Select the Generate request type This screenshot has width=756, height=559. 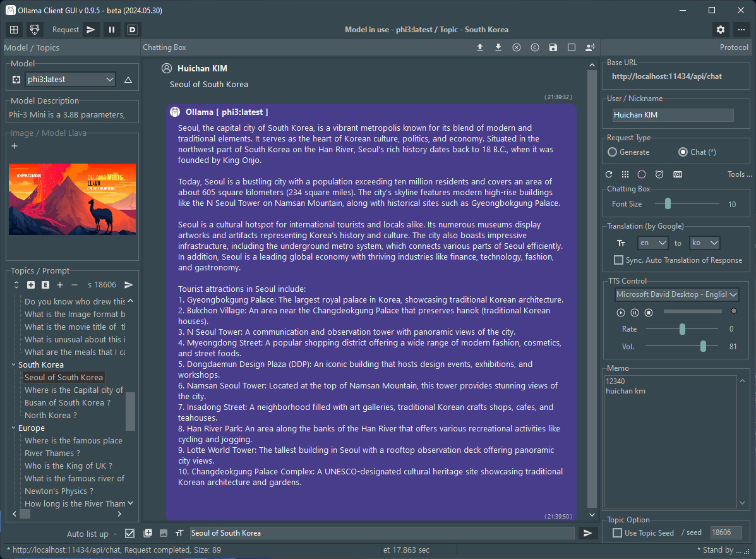click(613, 152)
